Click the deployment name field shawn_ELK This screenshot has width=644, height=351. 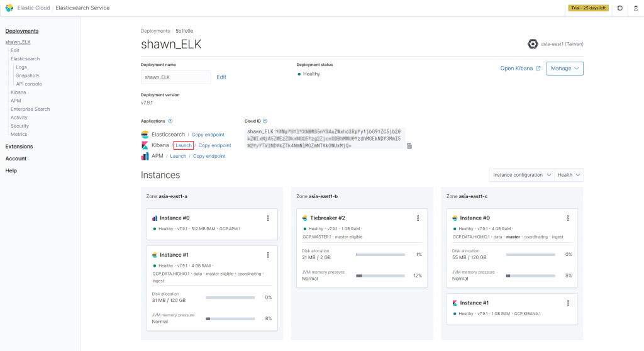pos(176,77)
